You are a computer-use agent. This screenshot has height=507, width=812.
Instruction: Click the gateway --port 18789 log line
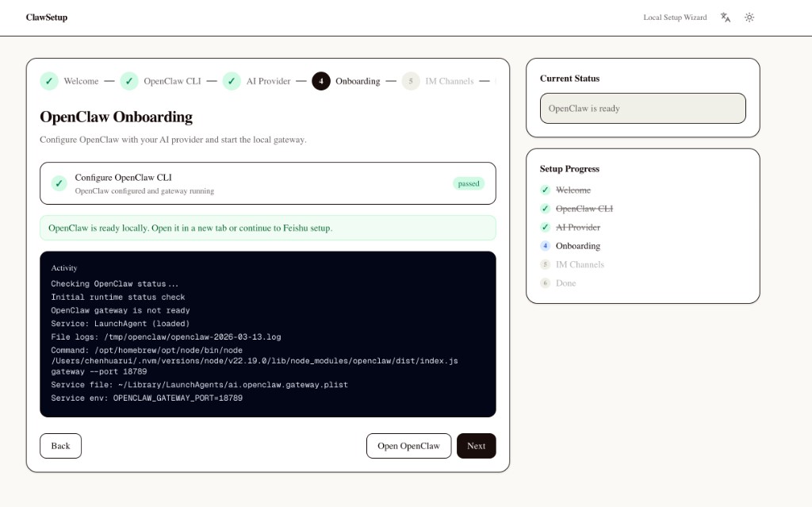pos(99,371)
